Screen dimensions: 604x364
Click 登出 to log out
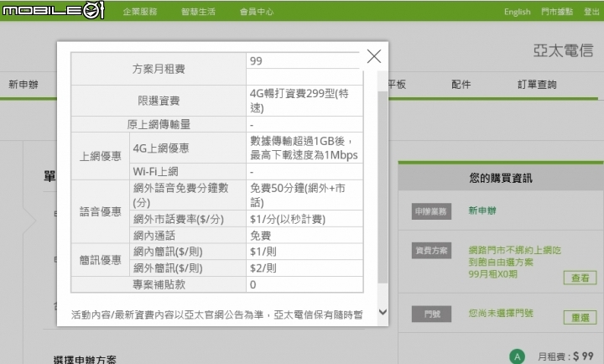(x=591, y=12)
